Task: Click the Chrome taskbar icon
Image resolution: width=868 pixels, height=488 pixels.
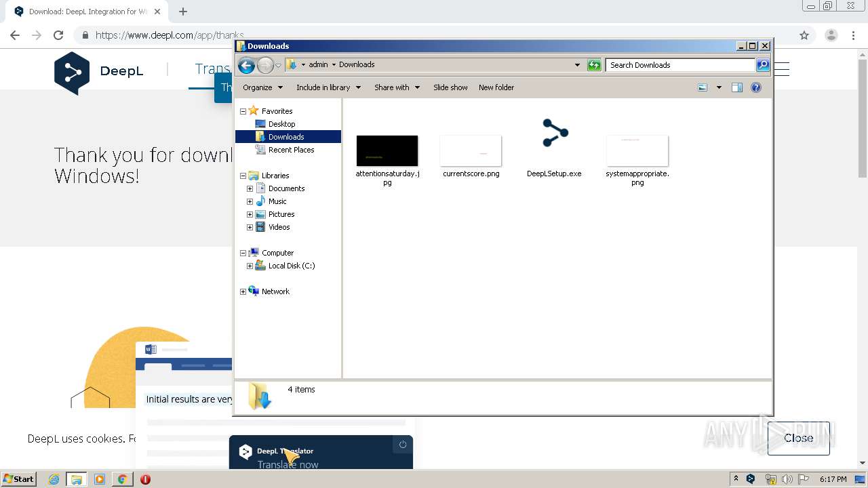Action: coord(122,479)
